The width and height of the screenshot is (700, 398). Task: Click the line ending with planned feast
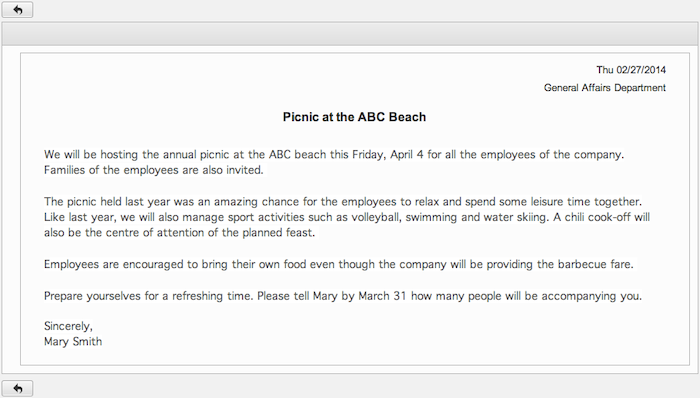(179, 233)
